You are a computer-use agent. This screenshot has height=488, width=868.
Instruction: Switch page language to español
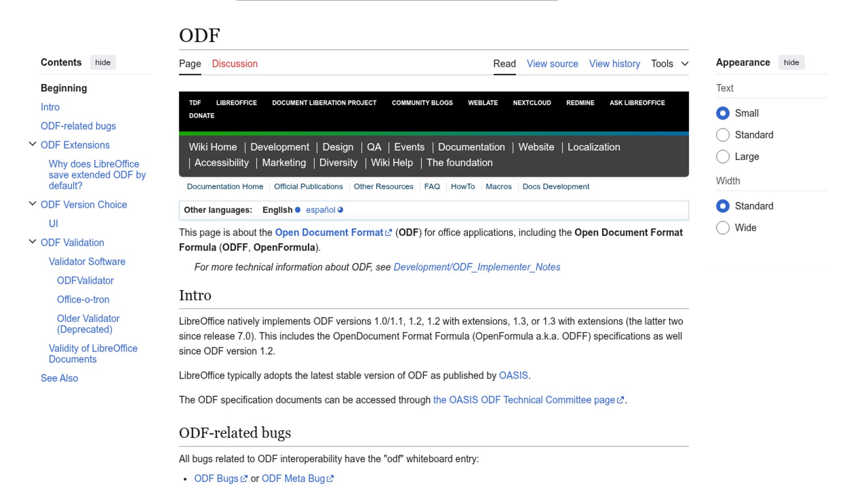(x=321, y=210)
